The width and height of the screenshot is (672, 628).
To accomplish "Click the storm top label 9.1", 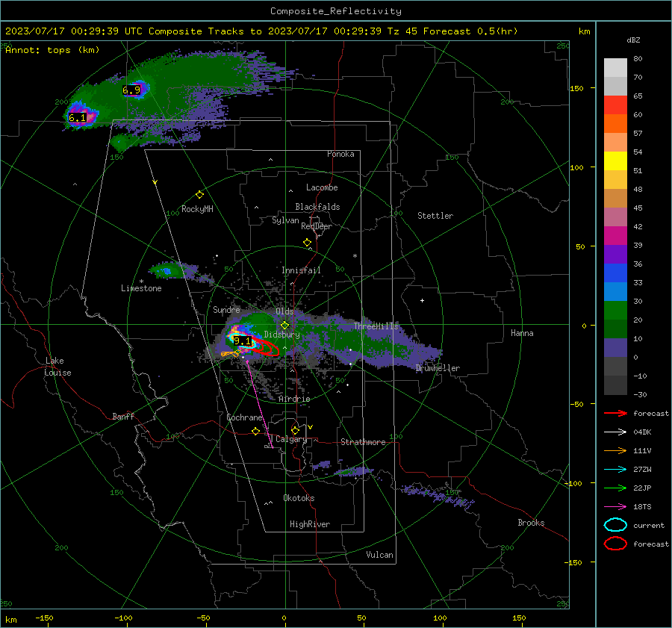I will coord(242,341).
